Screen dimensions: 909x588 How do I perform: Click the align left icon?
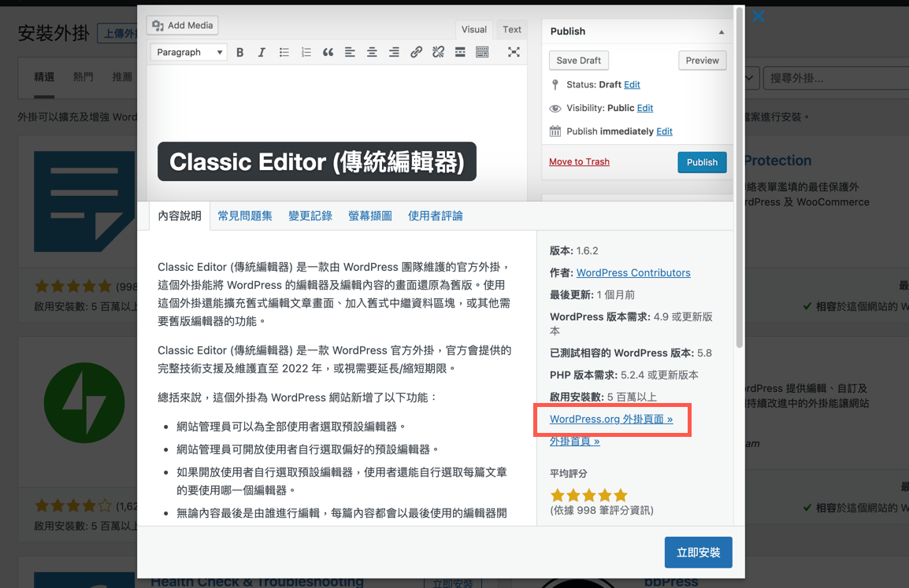click(351, 52)
